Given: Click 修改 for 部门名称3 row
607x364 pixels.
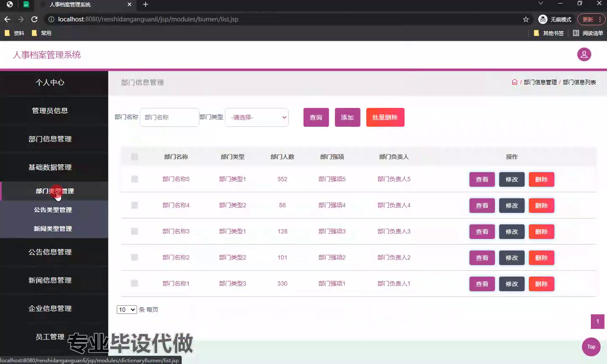Looking at the screenshot, I should pos(512,232).
